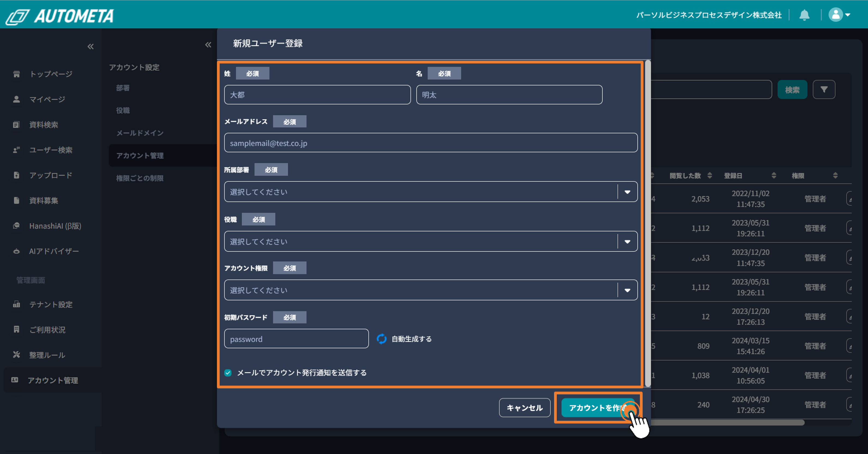Click the キャンセル button

coord(525,407)
